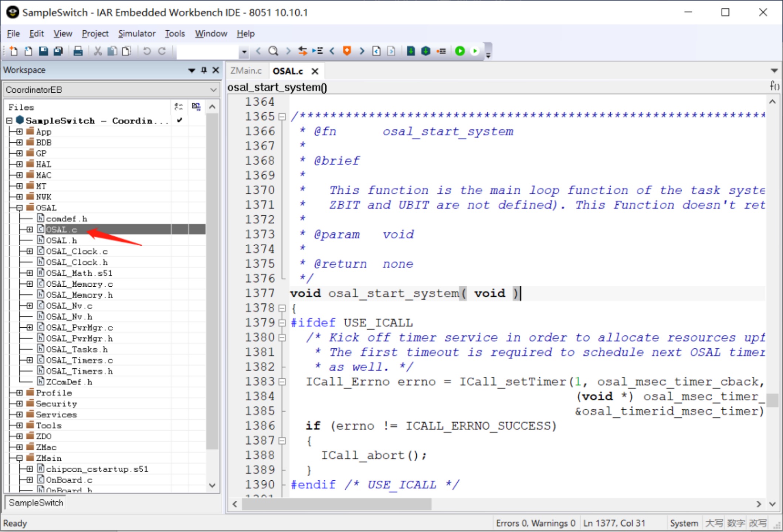Open the Project menu
Image resolution: width=783 pixels, height=532 pixels.
95,34
